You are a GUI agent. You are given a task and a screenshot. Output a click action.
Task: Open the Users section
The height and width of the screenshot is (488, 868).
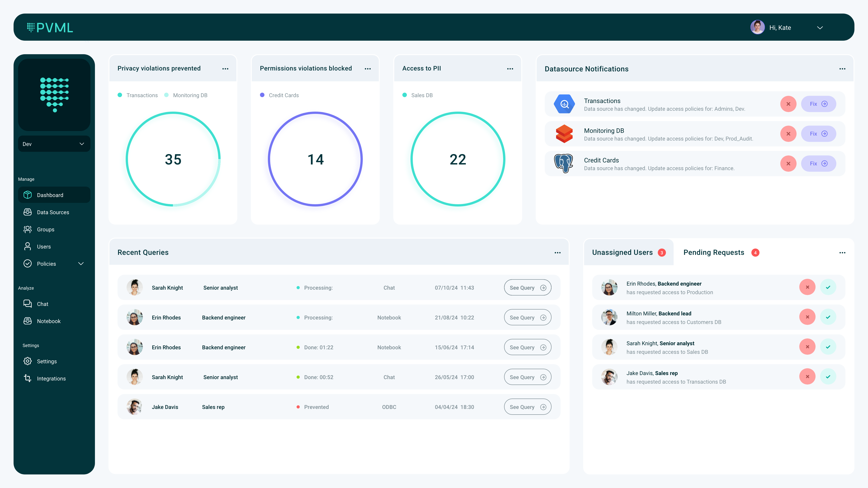[x=44, y=246]
